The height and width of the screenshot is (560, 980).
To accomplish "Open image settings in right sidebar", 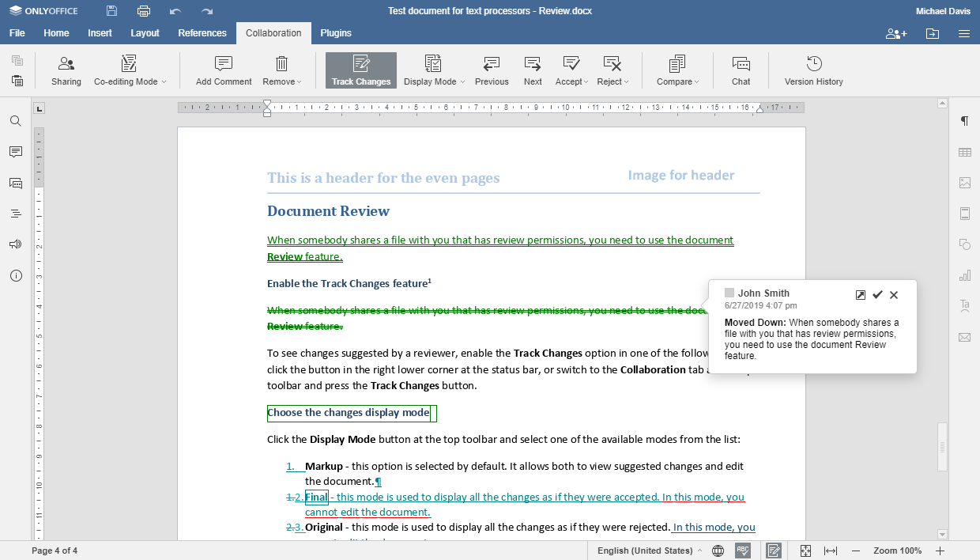I will [964, 183].
